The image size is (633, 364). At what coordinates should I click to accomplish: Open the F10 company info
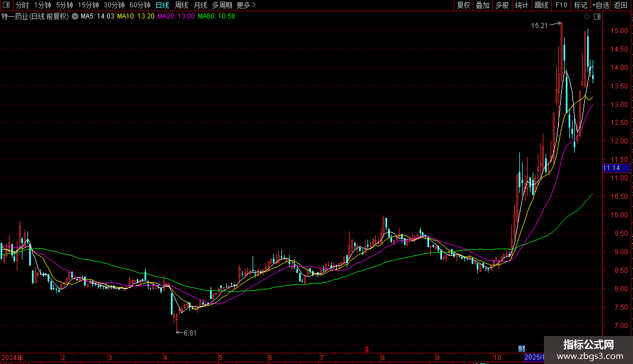point(561,5)
